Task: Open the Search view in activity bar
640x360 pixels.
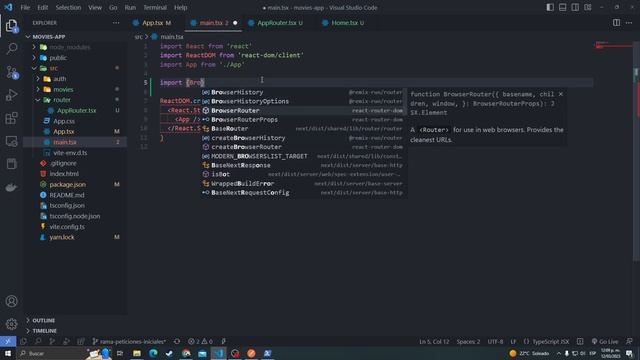Action: (x=11, y=49)
